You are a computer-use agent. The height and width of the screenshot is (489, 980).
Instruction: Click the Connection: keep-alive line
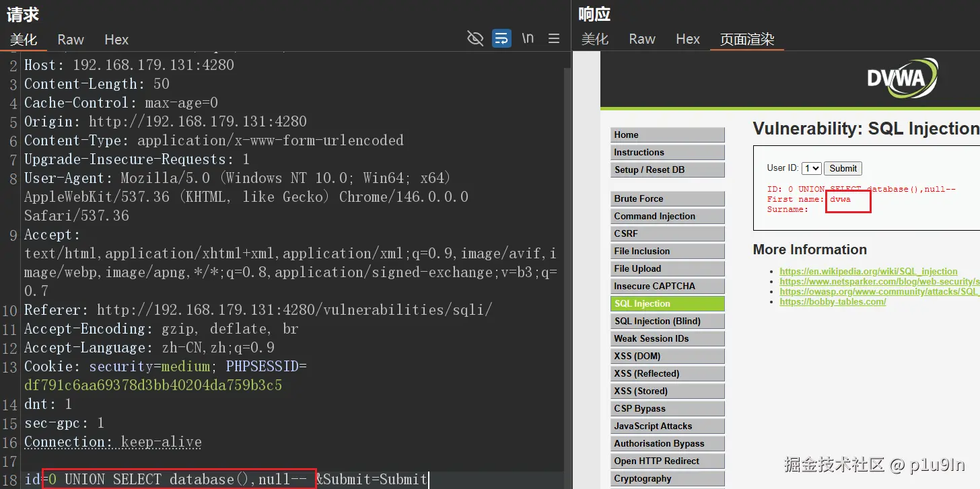point(113,442)
